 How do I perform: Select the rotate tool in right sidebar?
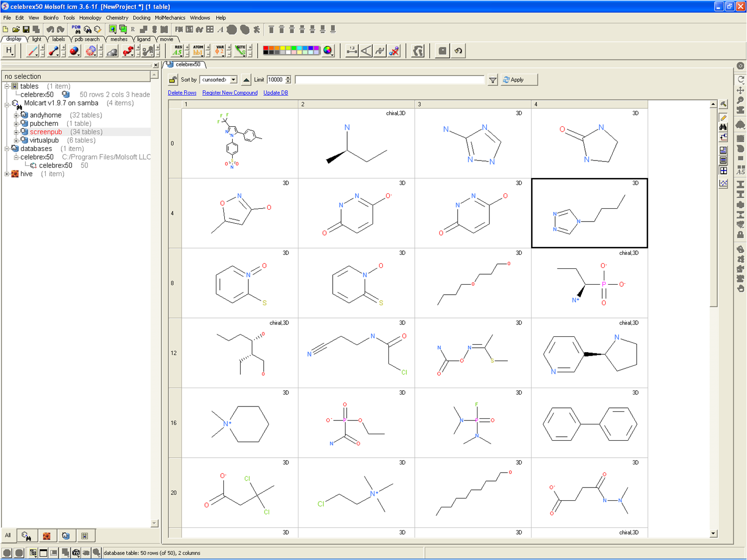(x=741, y=80)
